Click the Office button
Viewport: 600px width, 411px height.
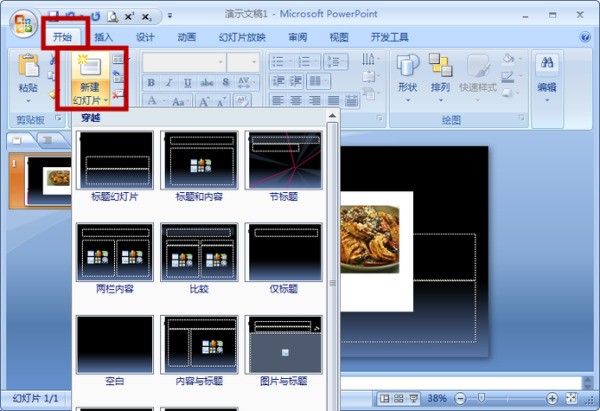pyautogui.click(x=20, y=20)
